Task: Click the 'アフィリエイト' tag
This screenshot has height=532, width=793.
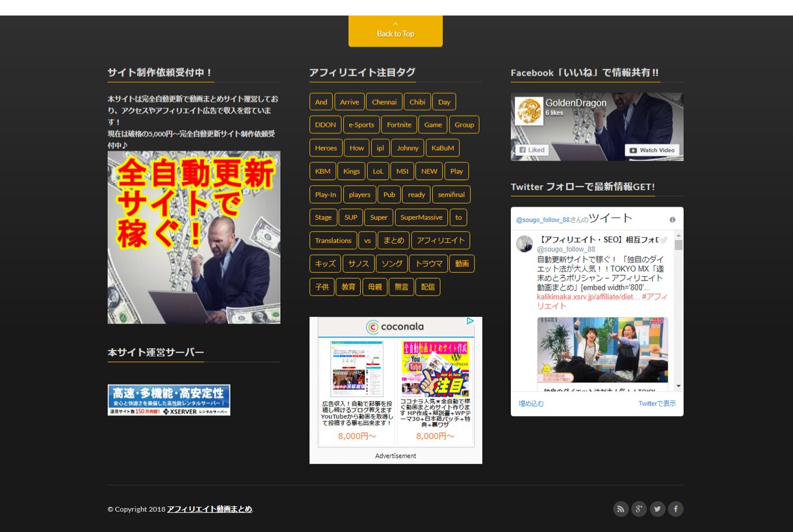Action: click(x=440, y=240)
